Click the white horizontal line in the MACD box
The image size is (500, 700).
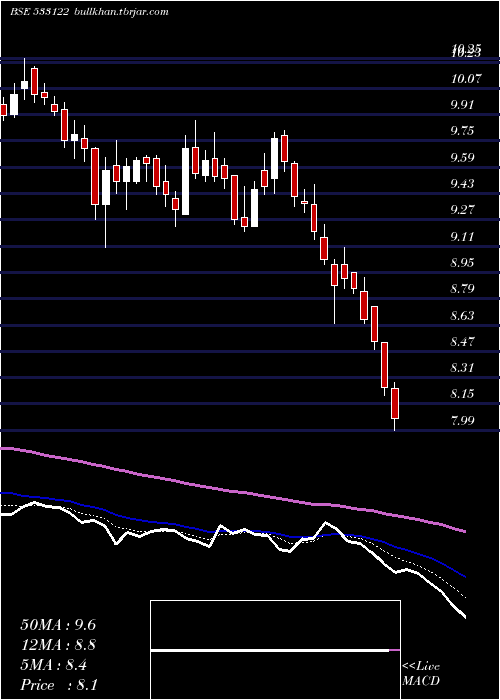[270, 650]
